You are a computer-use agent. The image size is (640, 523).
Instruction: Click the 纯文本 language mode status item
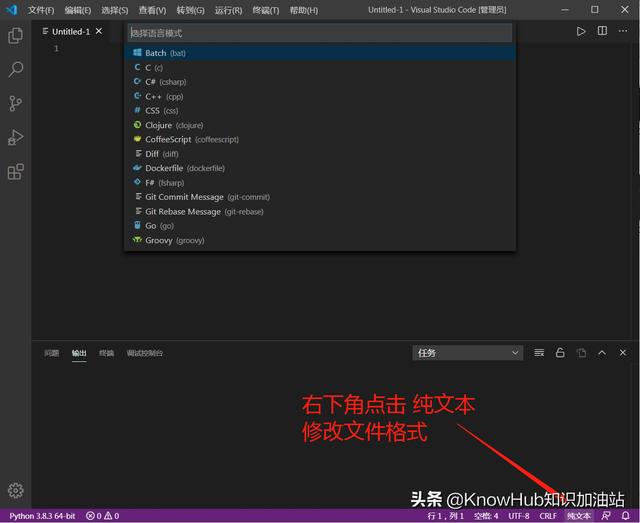578,516
